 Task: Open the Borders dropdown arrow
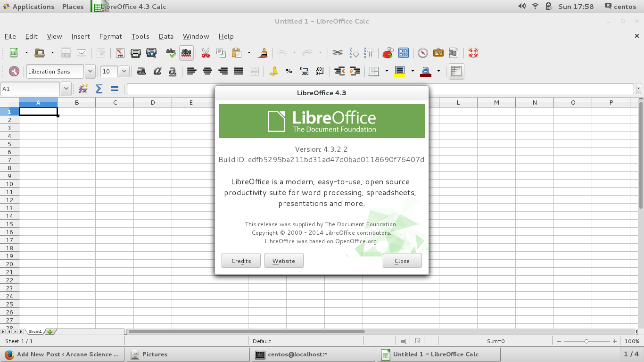coord(387,71)
